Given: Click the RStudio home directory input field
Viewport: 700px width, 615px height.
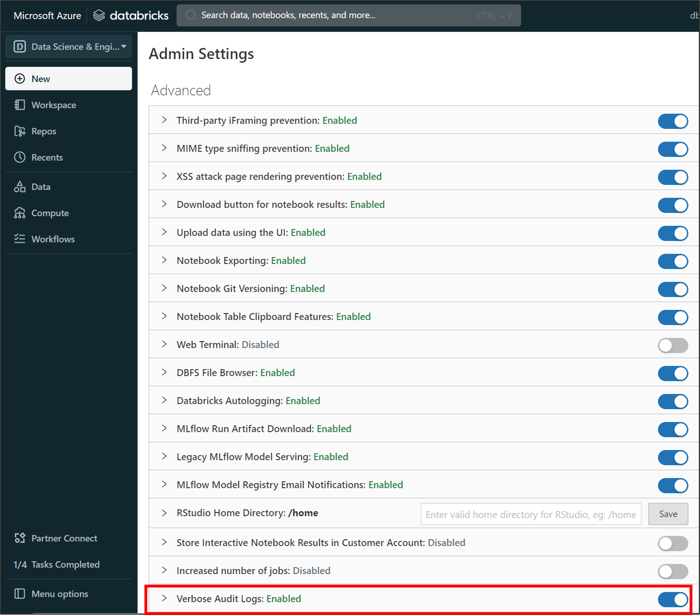Looking at the screenshot, I should tap(531, 514).
